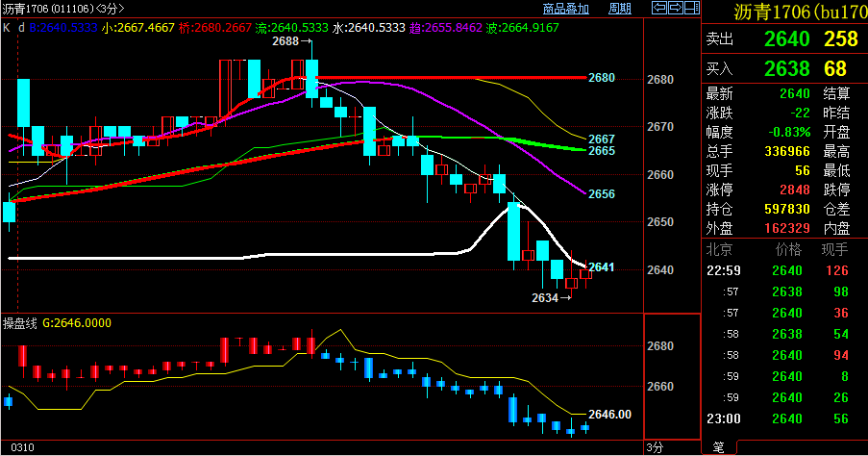Select the 23:00 trade record row
The height and width of the screenshot is (456, 868).
(785, 418)
